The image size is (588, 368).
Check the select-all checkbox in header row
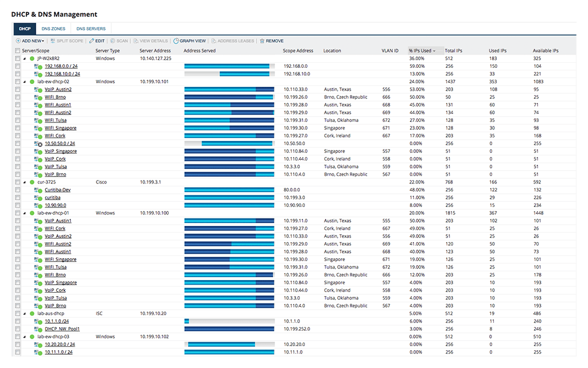17,51
